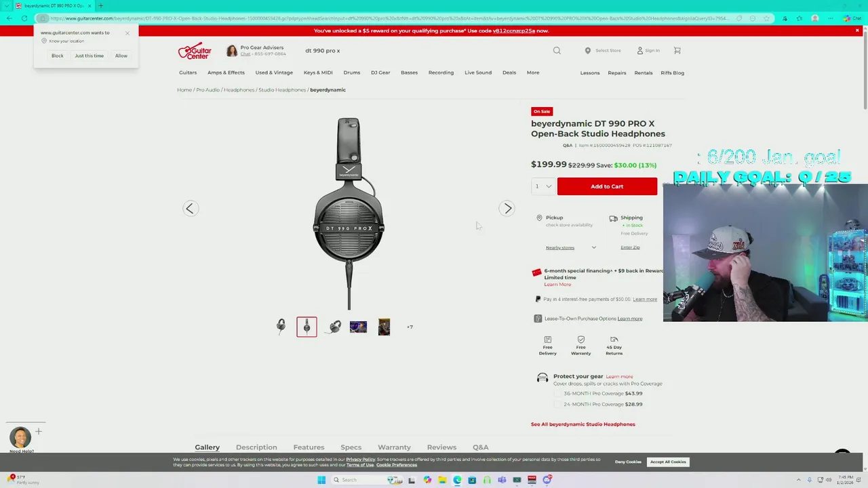Open the Deals menu
This screenshot has width=868, height=488.
(509, 73)
